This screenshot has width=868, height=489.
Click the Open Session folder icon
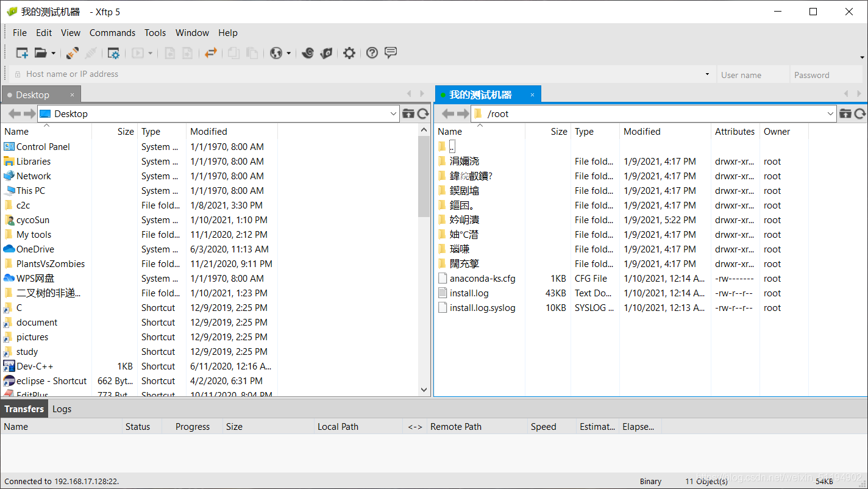[40, 53]
